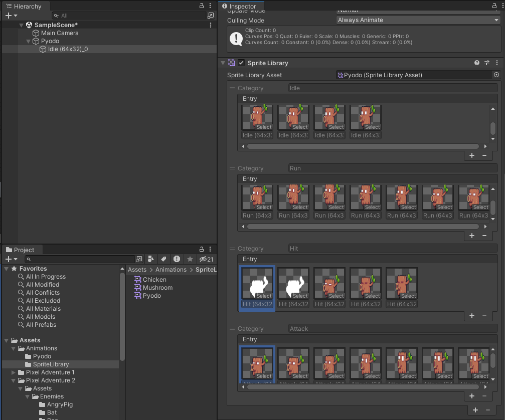Select the SpriteLibrary folder in tree
Image resolution: width=505 pixels, height=420 pixels.
pos(51,364)
